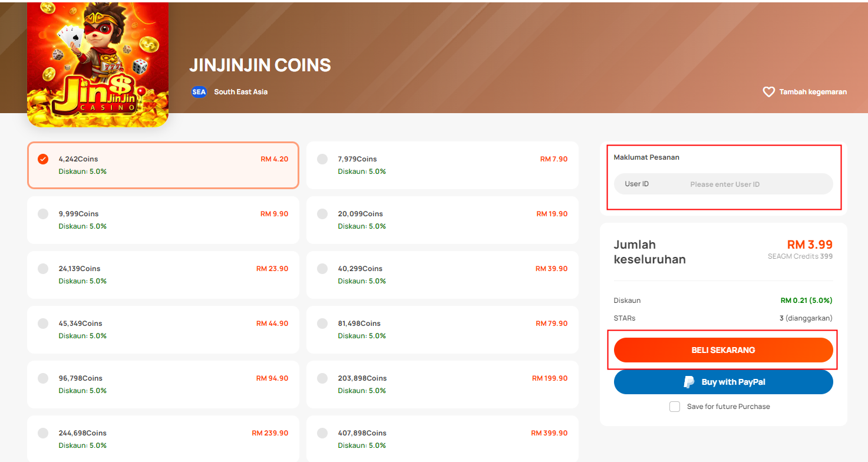This screenshot has height=462, width=868.
Task: Pick the 81,498Coins radio option
Action: click(322, 324)
